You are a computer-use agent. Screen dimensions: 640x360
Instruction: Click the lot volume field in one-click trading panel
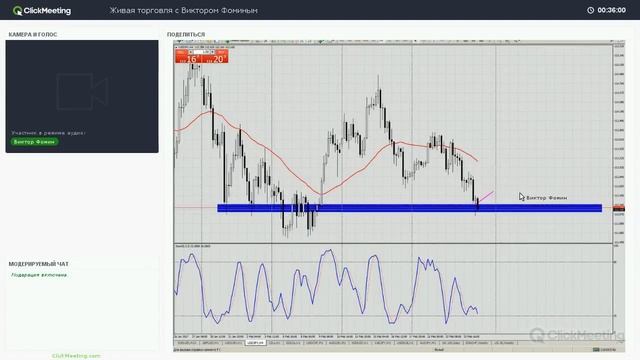[202, 52]
